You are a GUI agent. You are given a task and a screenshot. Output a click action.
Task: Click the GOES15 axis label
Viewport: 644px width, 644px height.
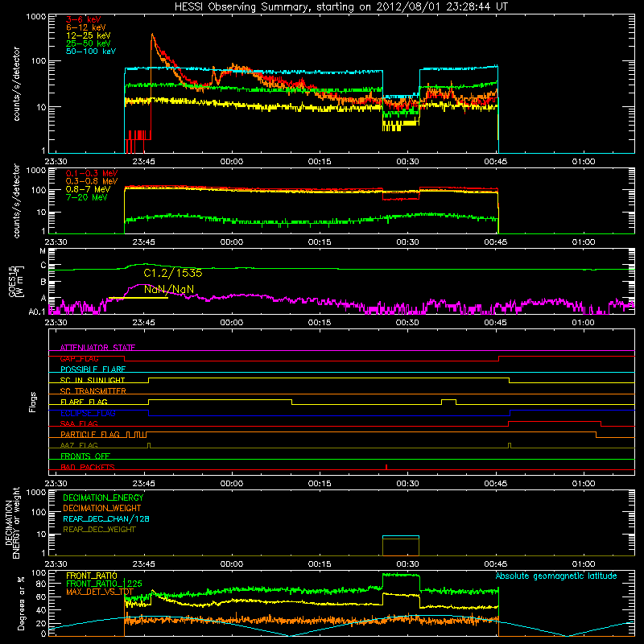click(x=12, y=281)
